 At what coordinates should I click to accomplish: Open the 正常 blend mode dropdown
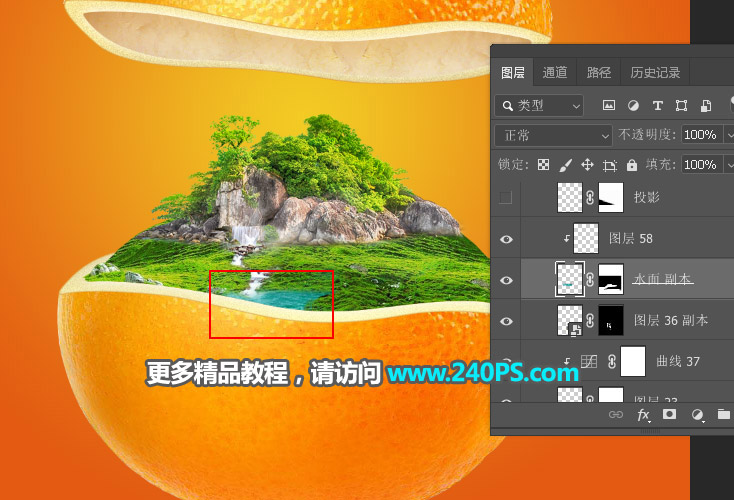pyautogui.click(x=553, y=135)
